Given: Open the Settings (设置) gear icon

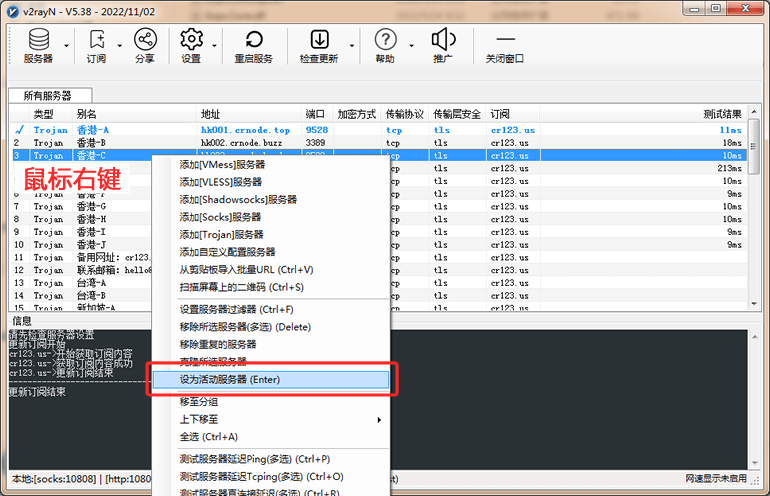Looking at the screenshot, I should pos(191,46).
